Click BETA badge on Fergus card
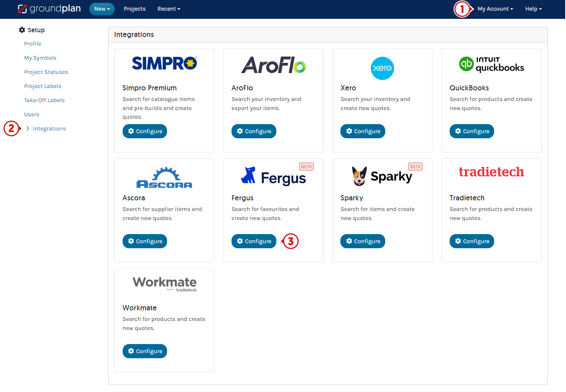The height and width of the screenshot is (392, 566). (306, 167)
